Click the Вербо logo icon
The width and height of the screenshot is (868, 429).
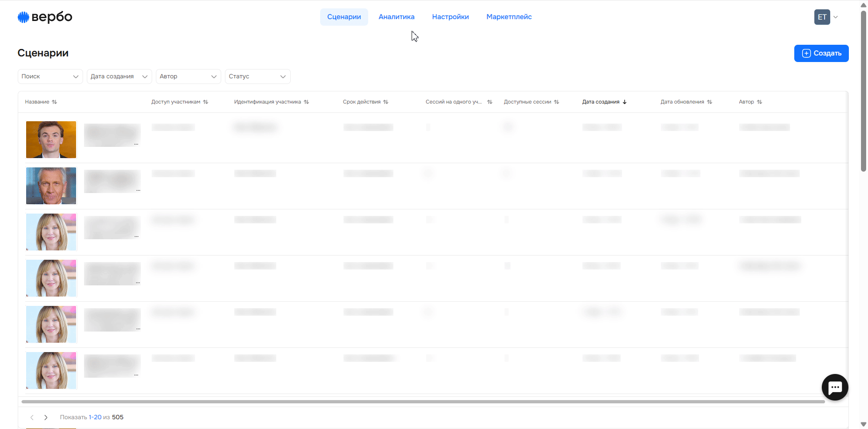tap(23, 17)
